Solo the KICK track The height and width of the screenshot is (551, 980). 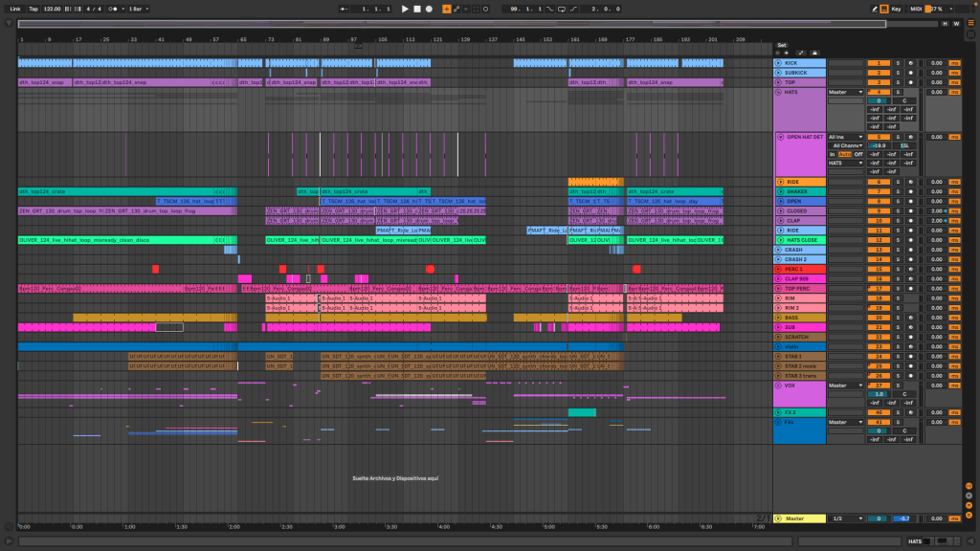pyautogui.click(x=898, y=63)
